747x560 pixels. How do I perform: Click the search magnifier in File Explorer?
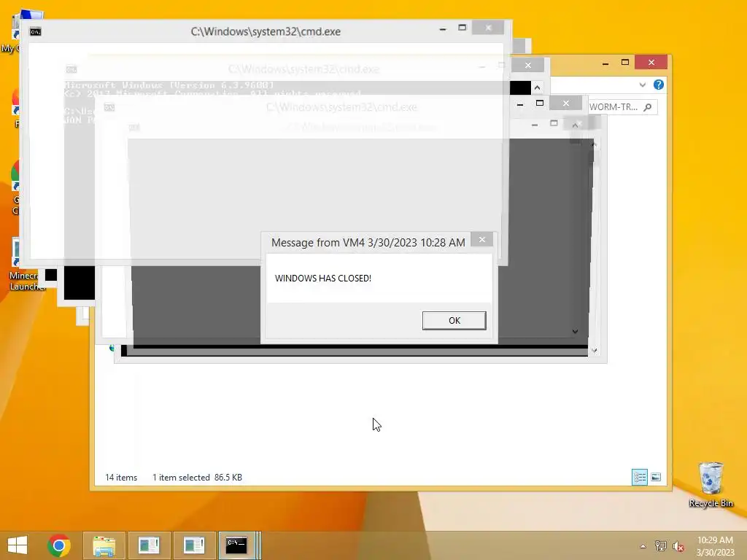tap(648, 107)
